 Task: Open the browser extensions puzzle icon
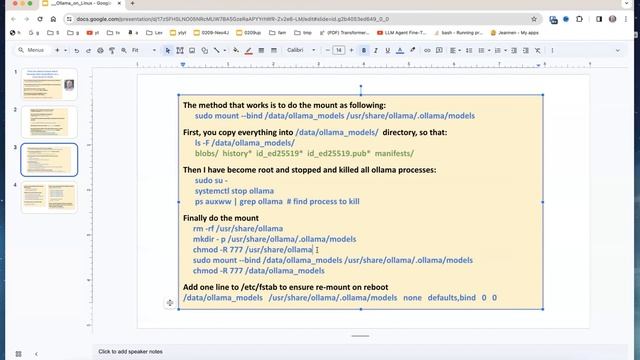click(579, 19)
